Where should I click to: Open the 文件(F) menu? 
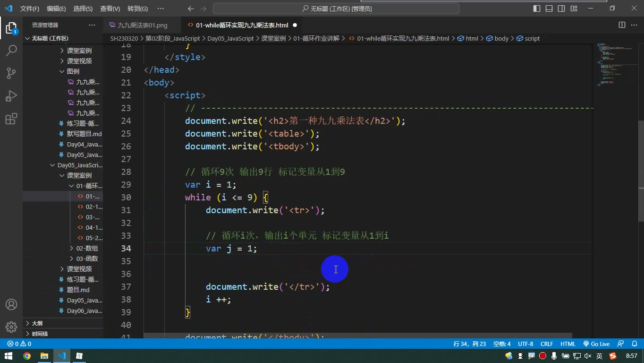[30, 9]
